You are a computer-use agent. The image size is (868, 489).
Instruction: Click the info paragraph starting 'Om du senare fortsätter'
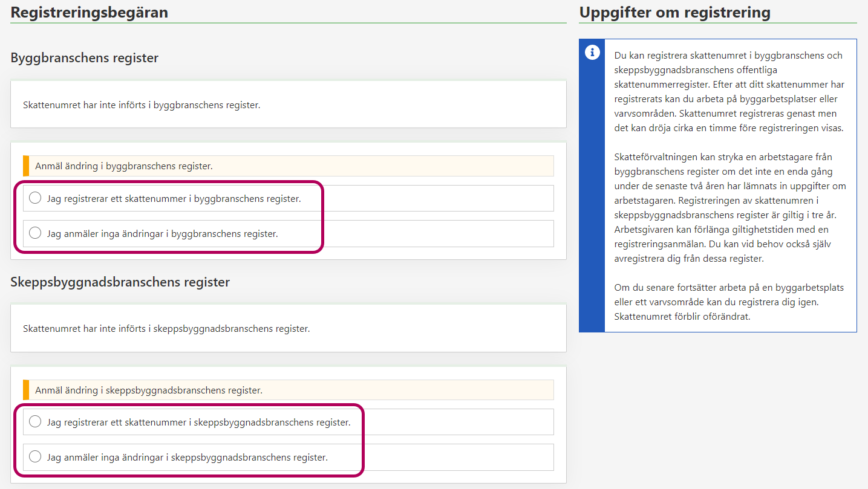(x=728, y=302)
